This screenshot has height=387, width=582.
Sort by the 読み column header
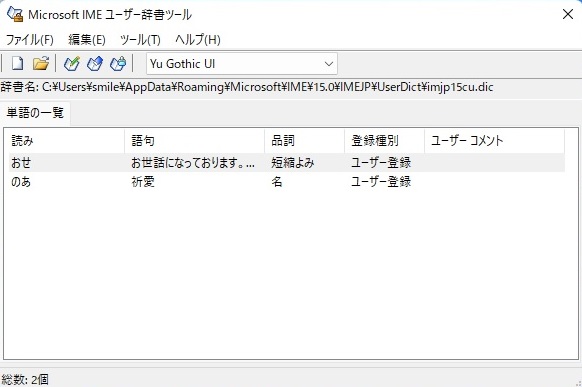coord(66,141)
